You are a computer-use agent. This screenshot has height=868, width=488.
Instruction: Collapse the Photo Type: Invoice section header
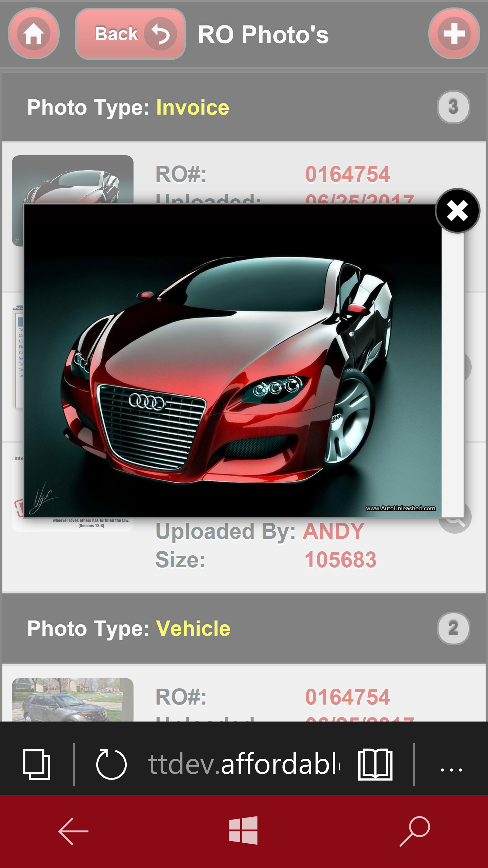(x=244, y=107)
